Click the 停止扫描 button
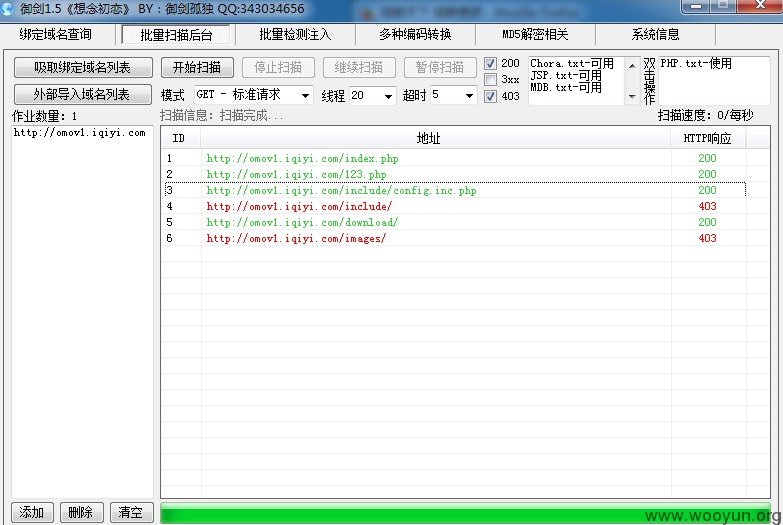Image resolution: width=783 pixels, height=525 pixels. pyautogui.click(x=278, y=67)
